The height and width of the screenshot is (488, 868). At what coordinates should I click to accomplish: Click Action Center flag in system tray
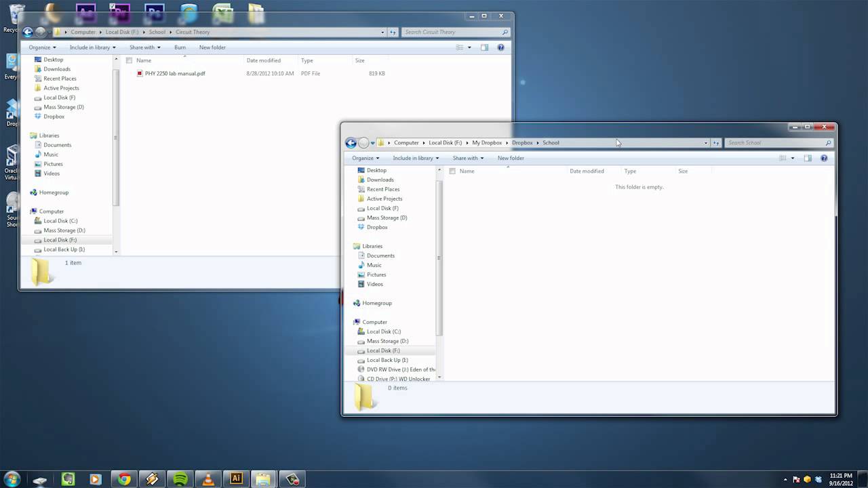[797, 479]
